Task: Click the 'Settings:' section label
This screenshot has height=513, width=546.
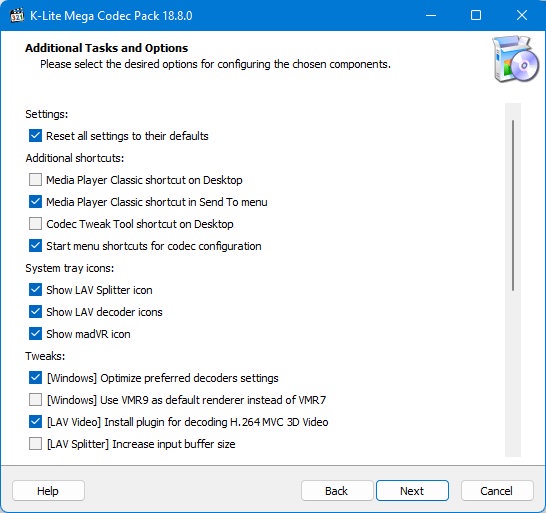Action: [47, 114]
